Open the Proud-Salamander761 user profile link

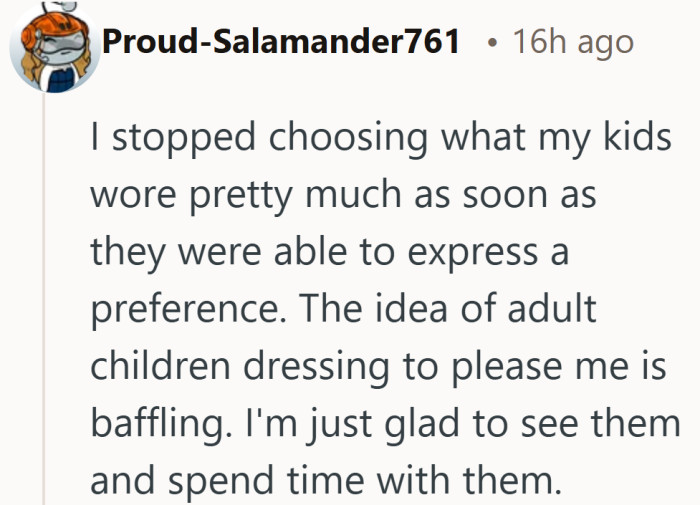pyautogui.click(x=281, y=42)
